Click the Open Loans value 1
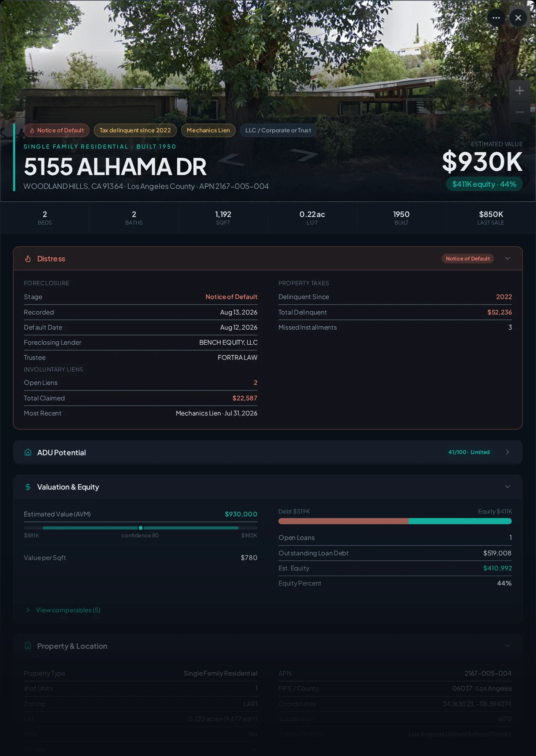 click(510, 538)
